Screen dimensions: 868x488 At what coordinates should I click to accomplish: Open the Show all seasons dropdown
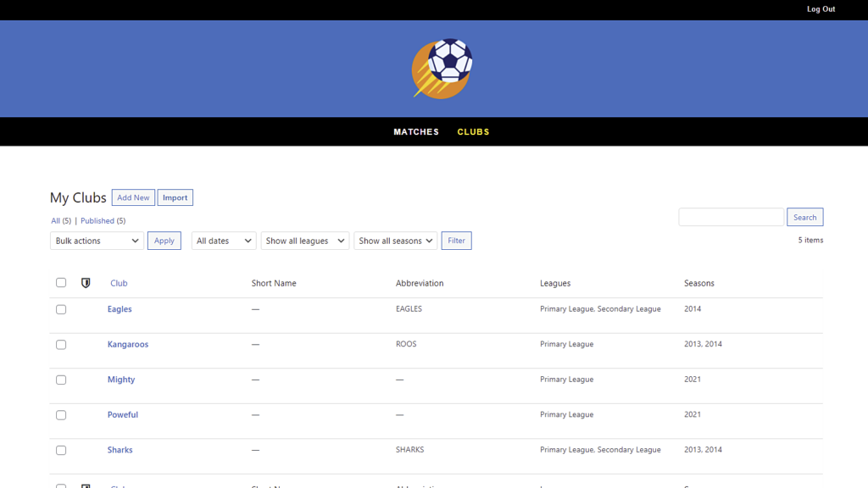[x=395, y=240]
